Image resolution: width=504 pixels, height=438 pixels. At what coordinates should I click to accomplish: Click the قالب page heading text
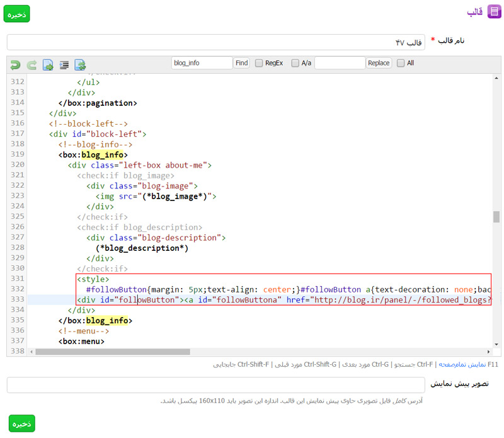coord(475,12)
